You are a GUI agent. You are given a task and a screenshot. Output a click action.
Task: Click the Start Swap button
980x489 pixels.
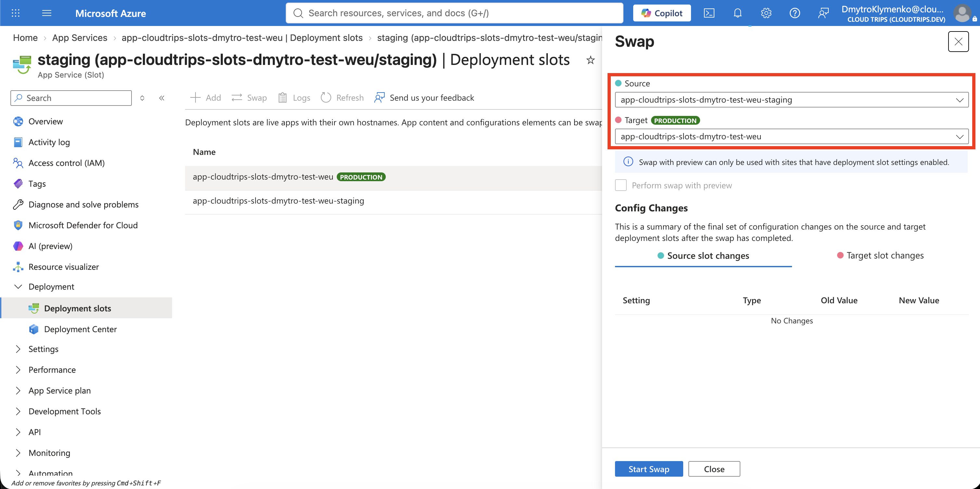pos(649,469)
